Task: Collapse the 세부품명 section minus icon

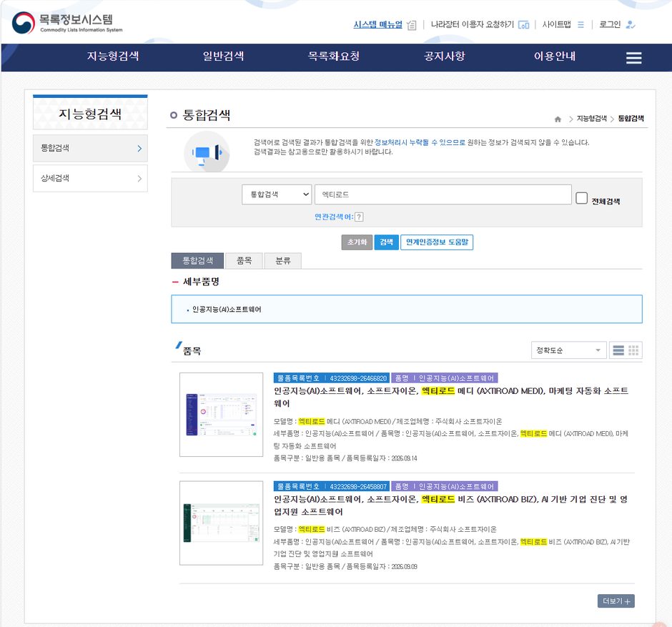Action: click(x=175, y=282)
